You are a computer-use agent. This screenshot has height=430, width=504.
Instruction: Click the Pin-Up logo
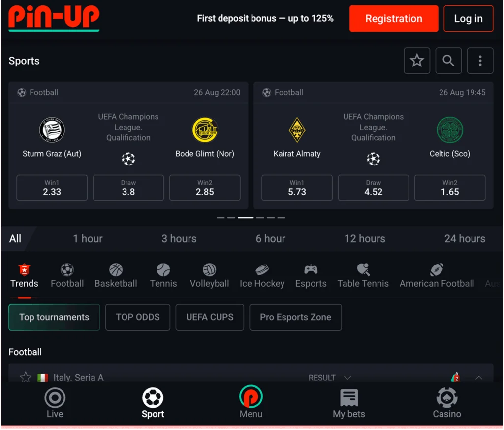click(54, 18)
